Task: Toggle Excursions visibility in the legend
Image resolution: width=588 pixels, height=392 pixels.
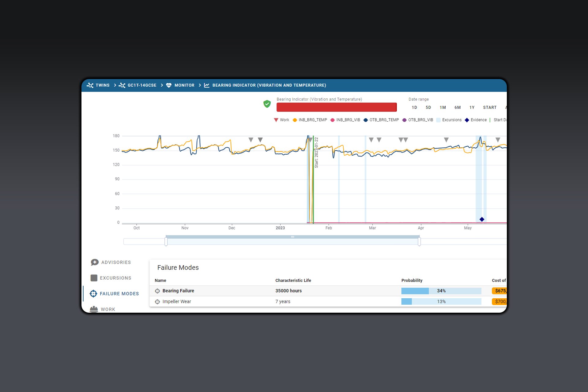Action: coord(449,120)
